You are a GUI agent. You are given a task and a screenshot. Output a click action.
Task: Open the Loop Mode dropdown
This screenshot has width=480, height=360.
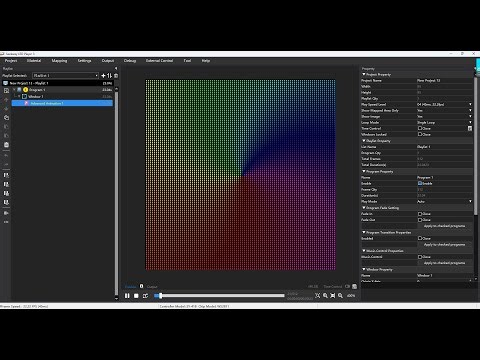[x=470, y=122]
